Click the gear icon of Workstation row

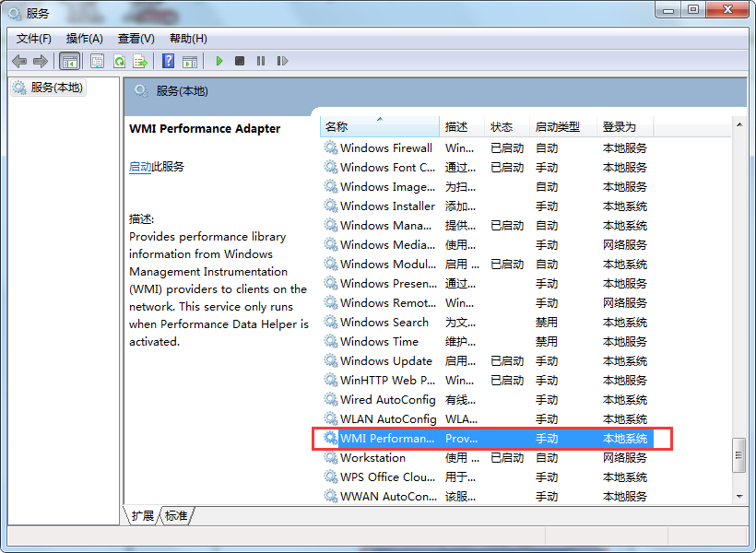pyautogui.click(x=331, y=457)
